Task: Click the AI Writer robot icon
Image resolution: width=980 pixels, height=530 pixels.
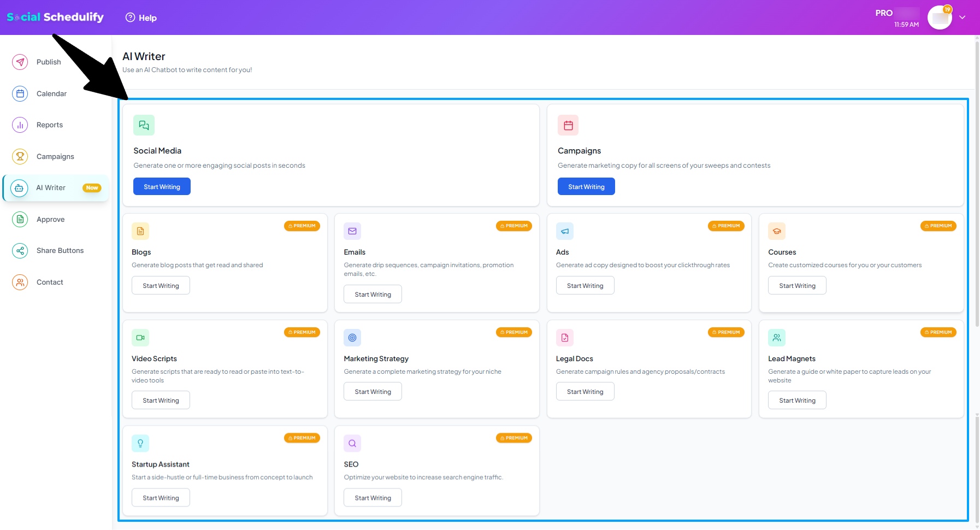Action: click(20, 188)
